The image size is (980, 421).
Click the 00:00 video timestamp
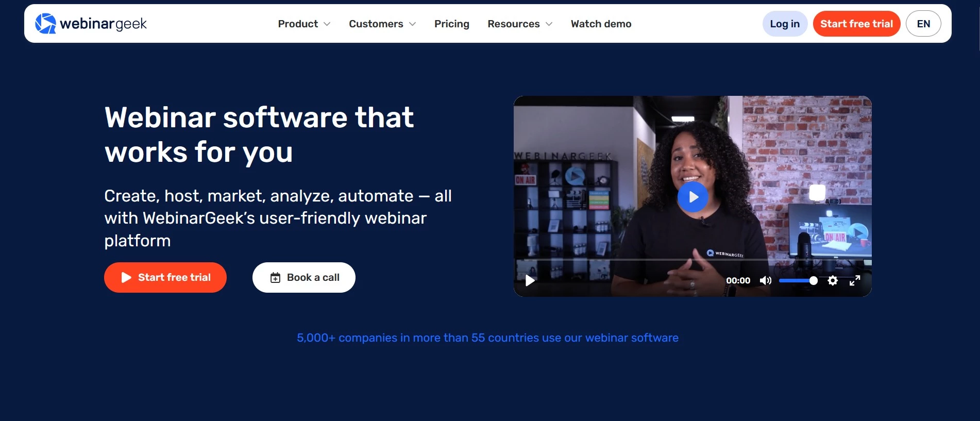pyautogui.click(x=738, y=280)
